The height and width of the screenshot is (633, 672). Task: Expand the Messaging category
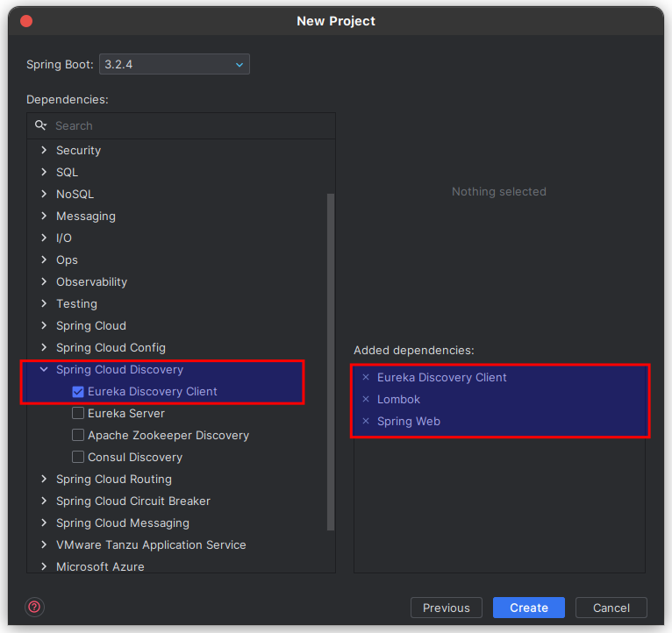pos(44,216)
